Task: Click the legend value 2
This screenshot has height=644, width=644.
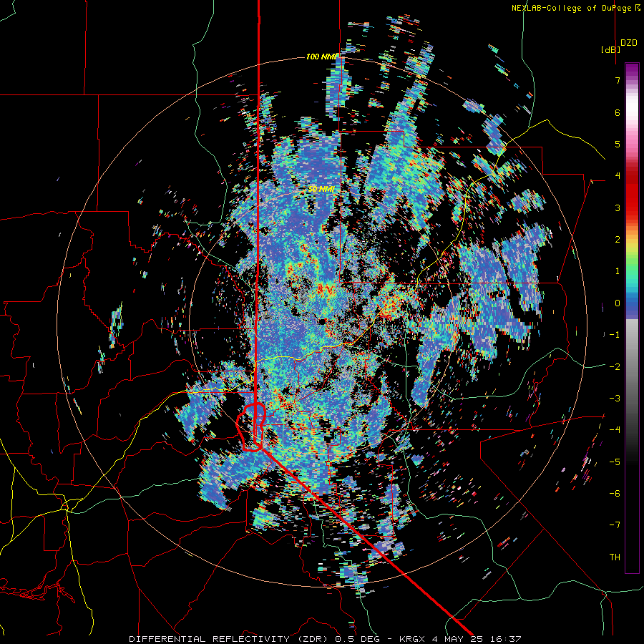Action: [618, 240]
